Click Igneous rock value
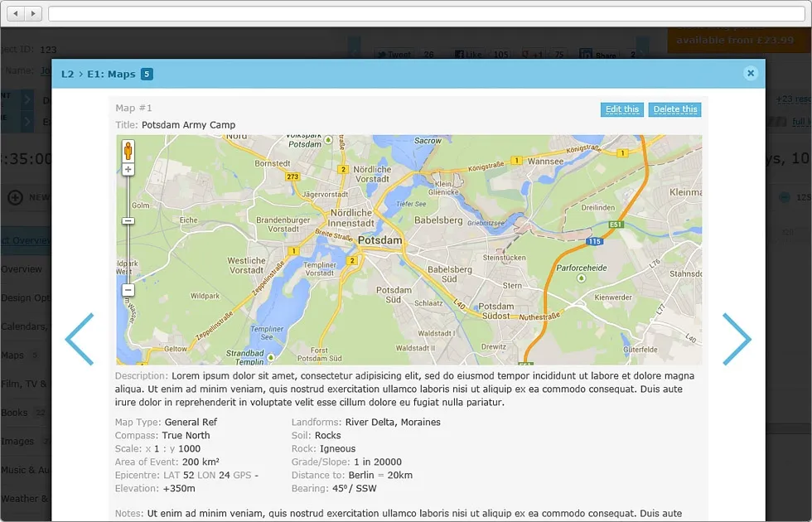 (x=338, y=448)
